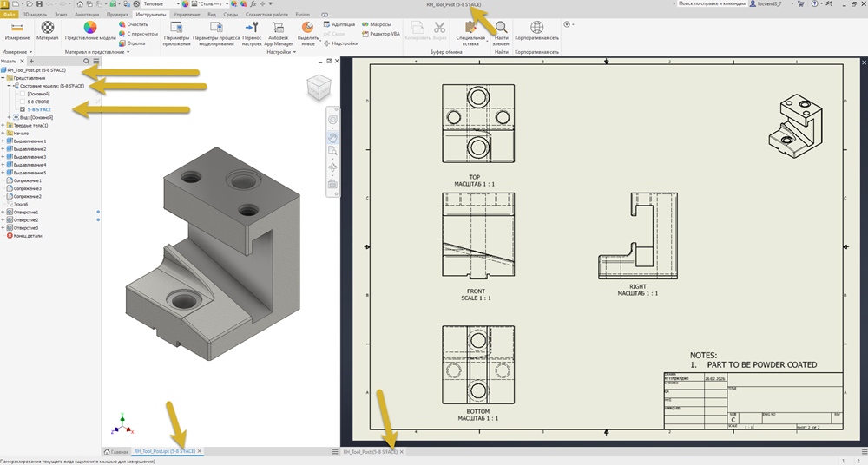Expand the Вид: [Основной] node
This screenshot has width=868, height=465.
click(10, 117)
